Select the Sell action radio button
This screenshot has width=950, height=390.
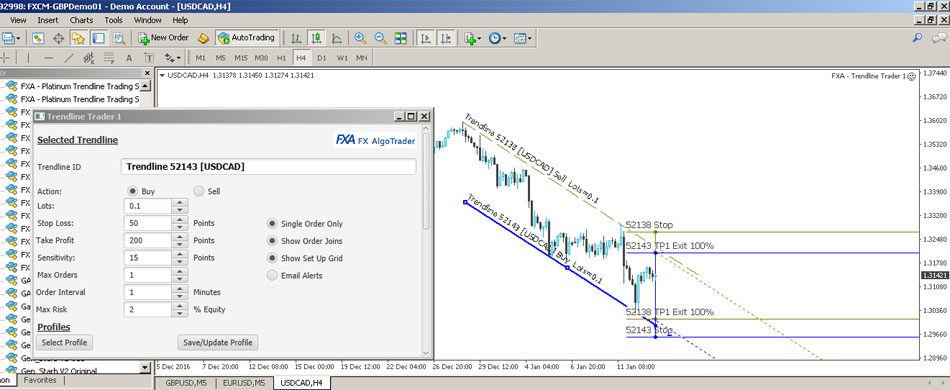(199, 191)
